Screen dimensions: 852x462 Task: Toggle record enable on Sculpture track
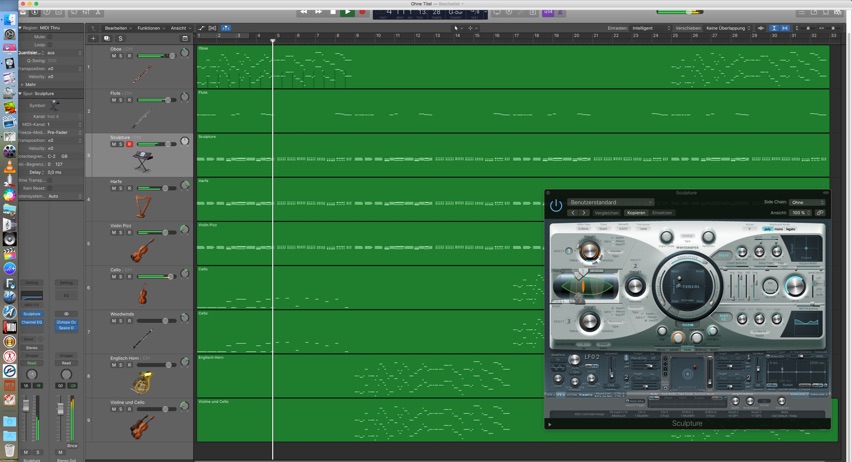coord(129,144)
